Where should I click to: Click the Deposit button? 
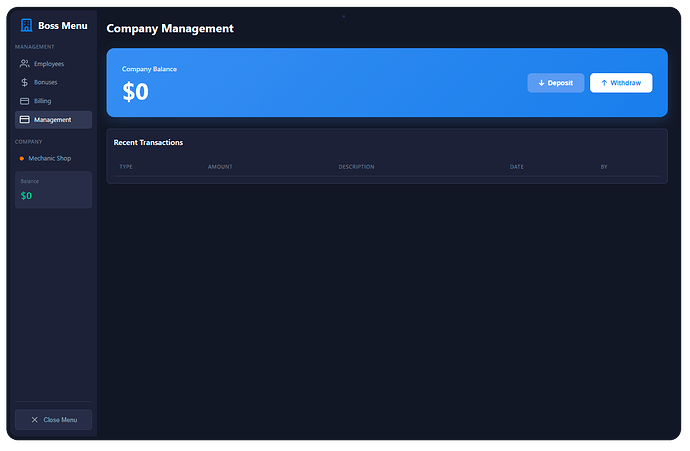pos(556,83)
